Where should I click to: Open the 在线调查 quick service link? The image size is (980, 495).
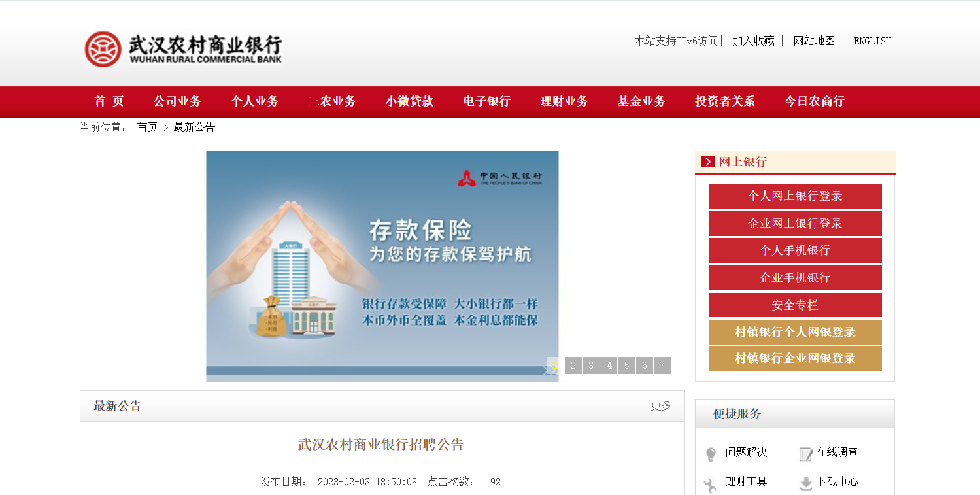[837, 452]
